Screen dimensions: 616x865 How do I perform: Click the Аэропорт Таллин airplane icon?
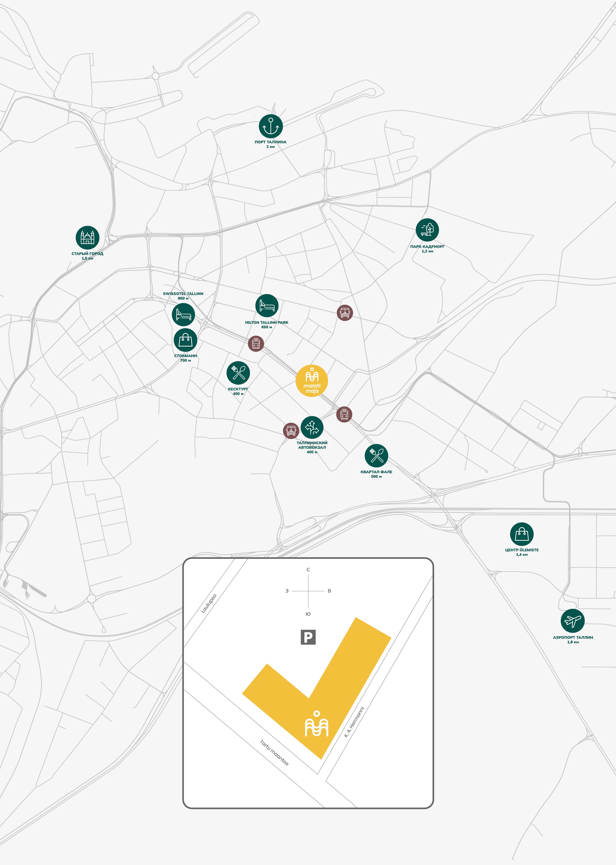572,621
